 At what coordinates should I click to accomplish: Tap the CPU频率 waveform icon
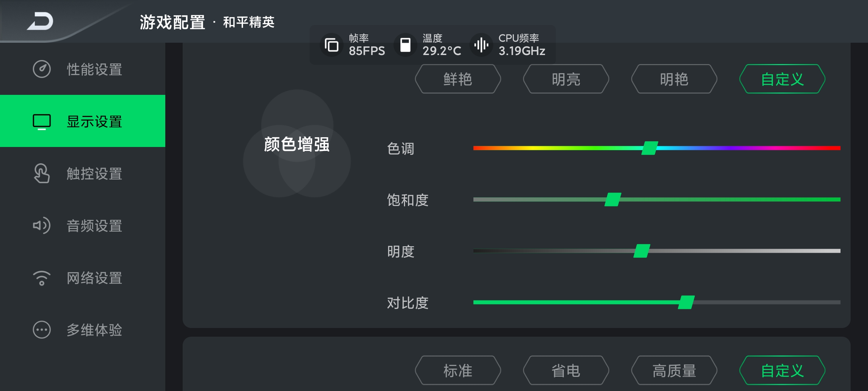coord(481,45)
